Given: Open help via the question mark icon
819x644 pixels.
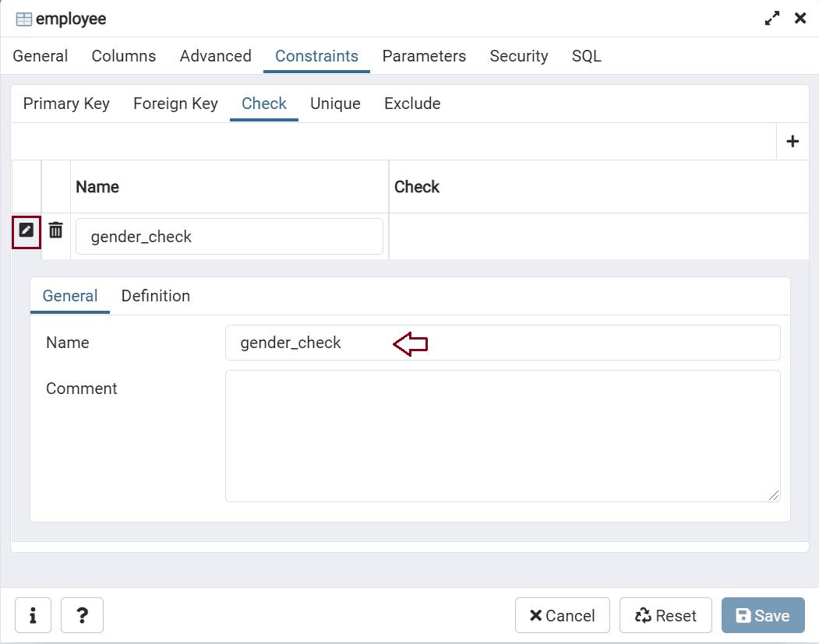Looking at the screenshot, I should pyautogui.click(x=82, y=615).
